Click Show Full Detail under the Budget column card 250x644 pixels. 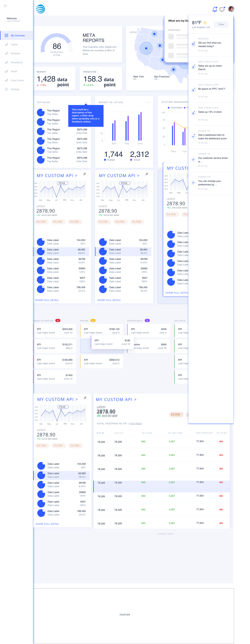(x=109, y=300)
